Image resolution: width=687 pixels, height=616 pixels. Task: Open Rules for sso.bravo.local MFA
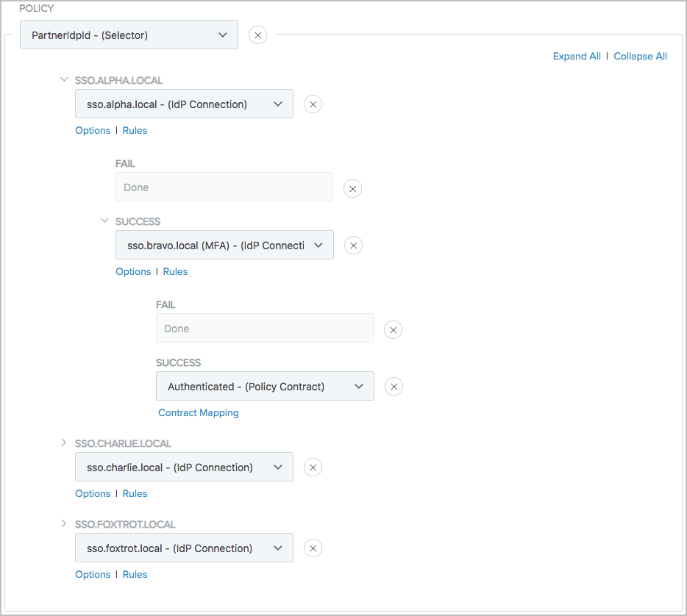tap(175, 271)
